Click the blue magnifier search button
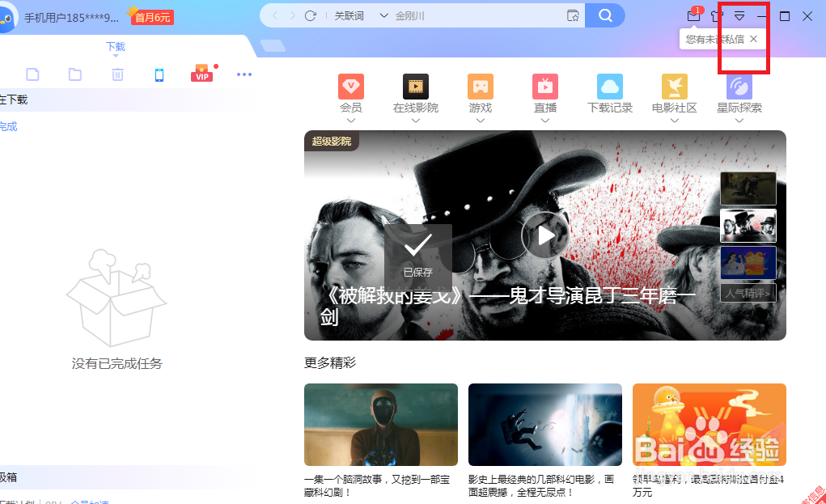Image resolution: width=826 pixels, height=504 pixels. tap(605, 16)
